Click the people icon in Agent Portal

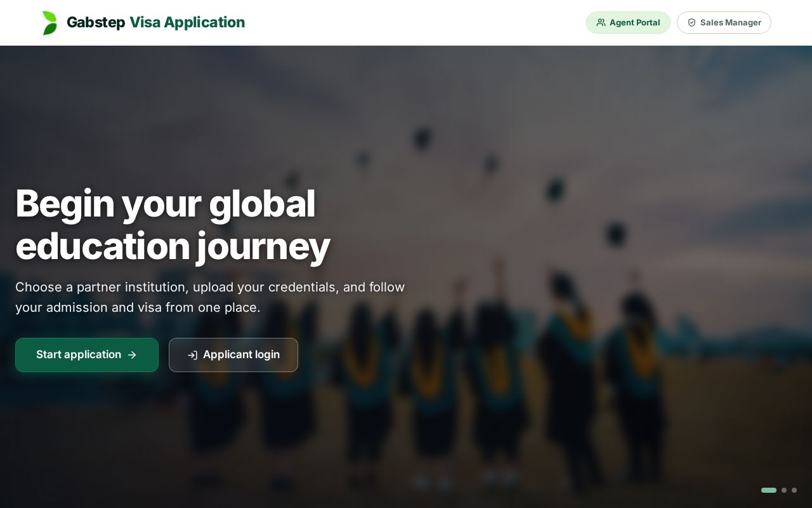pos(601,22)
